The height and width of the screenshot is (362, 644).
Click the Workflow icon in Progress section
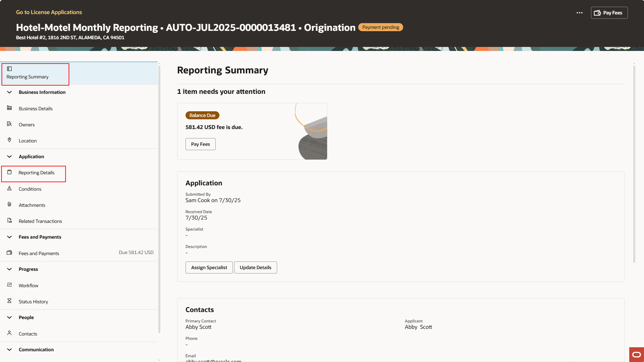click(9, 285)
